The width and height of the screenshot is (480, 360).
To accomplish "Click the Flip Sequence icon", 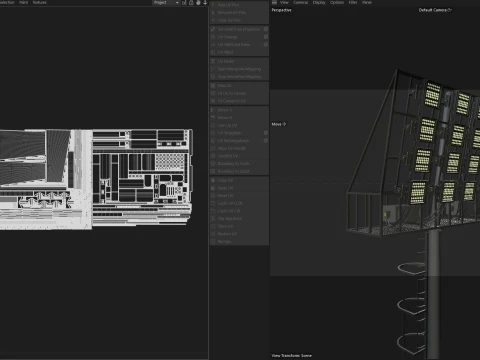I will 213,218.
